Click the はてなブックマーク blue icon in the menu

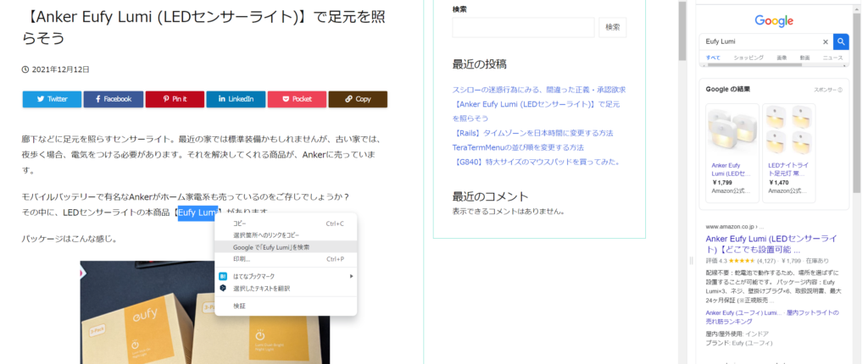[x=223, y=276]
